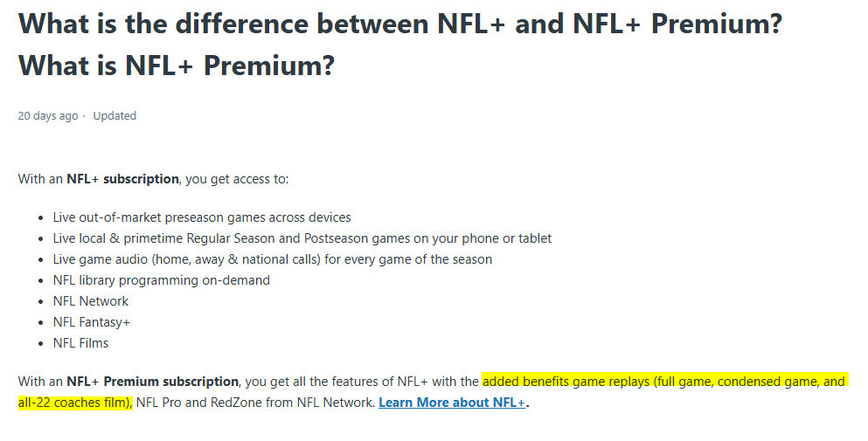Click the NFL Films list item
The height and width of the screenshot is (441, 868).
[80, 343]
